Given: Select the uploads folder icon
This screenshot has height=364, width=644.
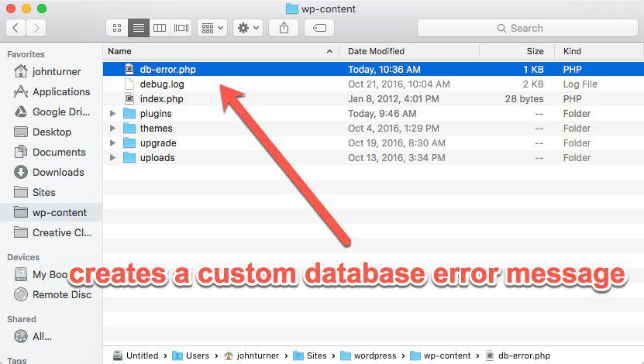Looking at the screenshot, I should coord(129,158).
